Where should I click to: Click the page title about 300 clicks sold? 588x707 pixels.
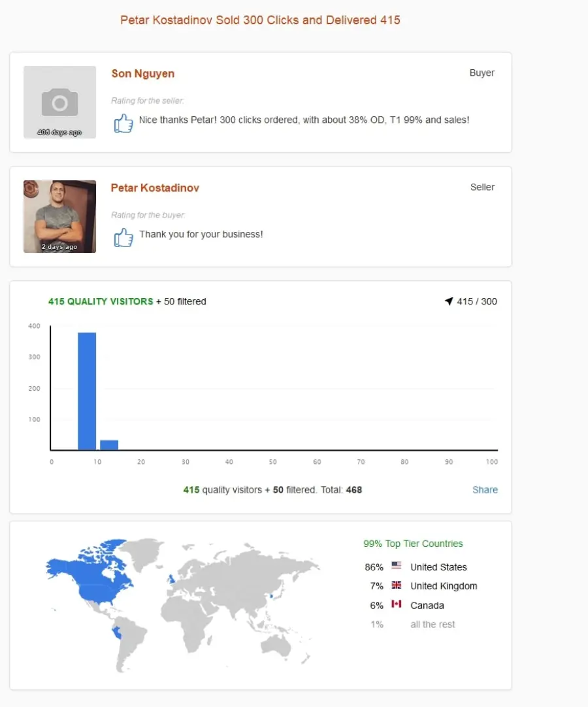point(260,20)
